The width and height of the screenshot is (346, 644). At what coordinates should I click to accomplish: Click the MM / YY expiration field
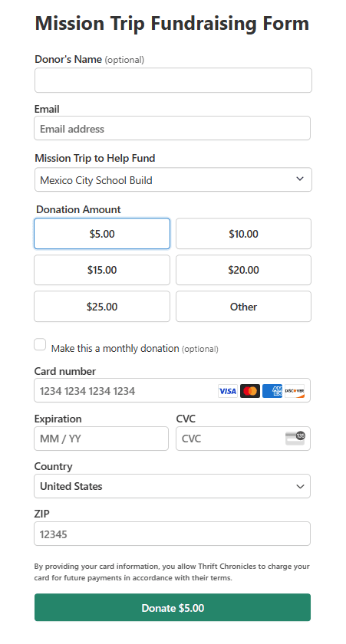point(101,439)
